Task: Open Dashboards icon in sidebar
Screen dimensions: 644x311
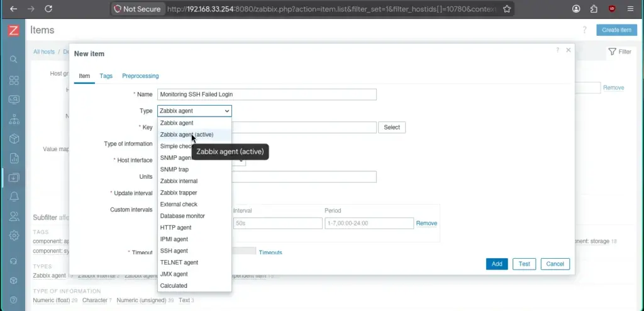Action: click(14, 80)
